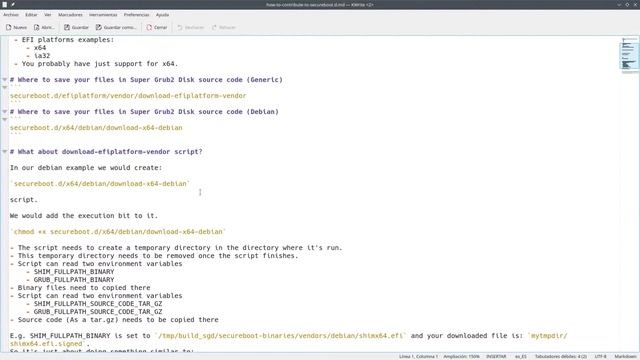Open the Tabuladores débiles indentation selector
This screenshot has height=360, width=640.
560,356
